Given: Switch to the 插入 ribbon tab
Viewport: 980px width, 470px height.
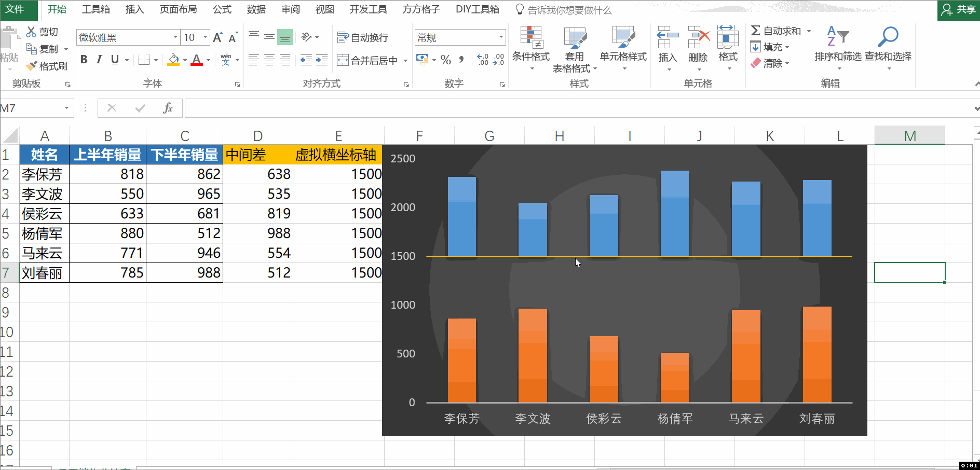Looking at the screenshot, I should (x=134, y=9).
